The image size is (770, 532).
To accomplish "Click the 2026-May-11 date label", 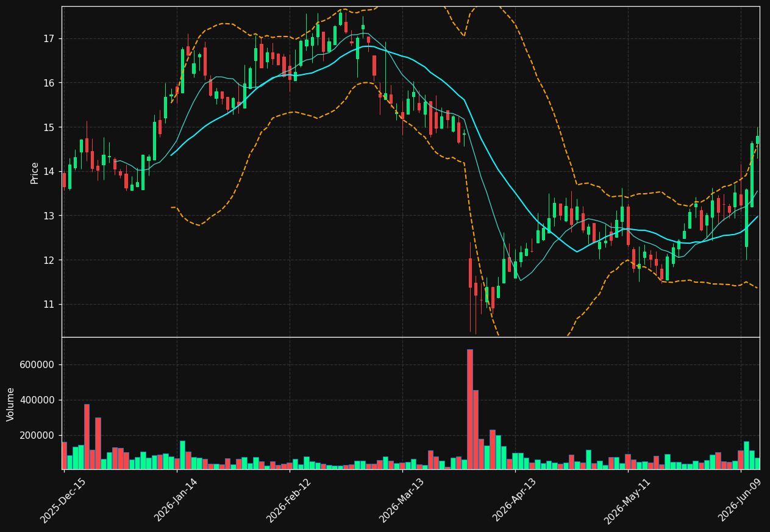I will point(628,500).
